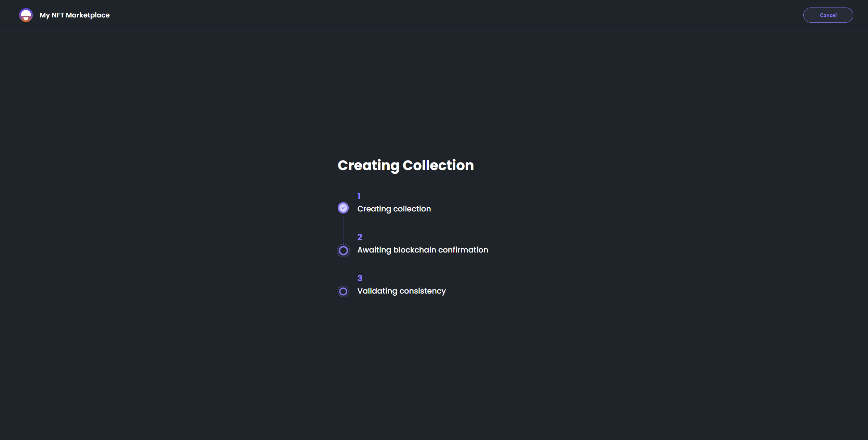Open the My NFT Marketplace title link
The height and width of the screenshot is (440, 868).
75,15
